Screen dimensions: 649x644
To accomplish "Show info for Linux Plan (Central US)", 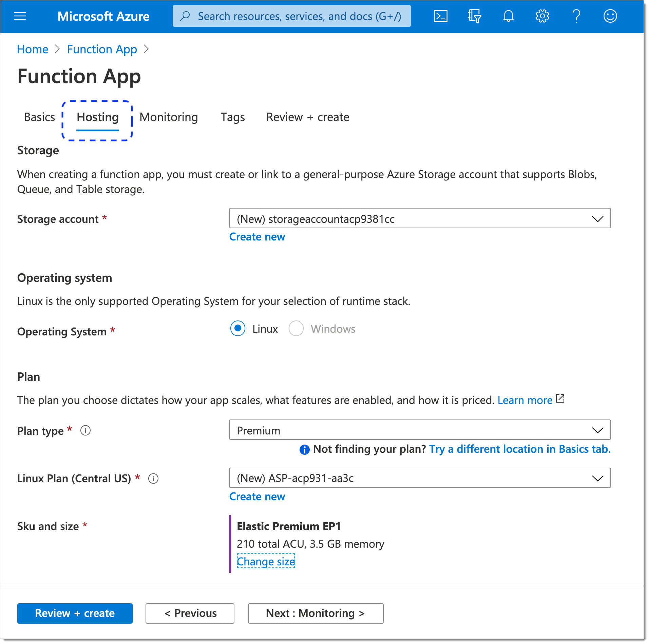I will tap(153, 479).
